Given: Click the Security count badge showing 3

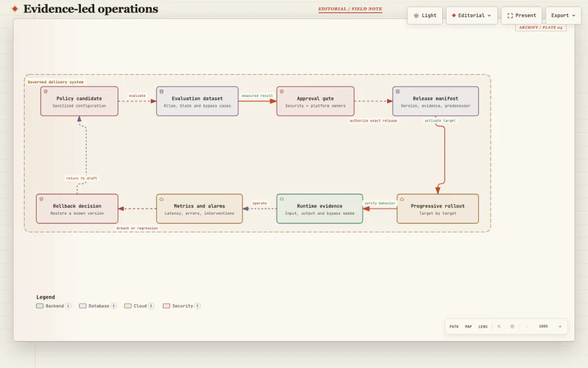Looking at the screenshot, I should pos(198,306).
